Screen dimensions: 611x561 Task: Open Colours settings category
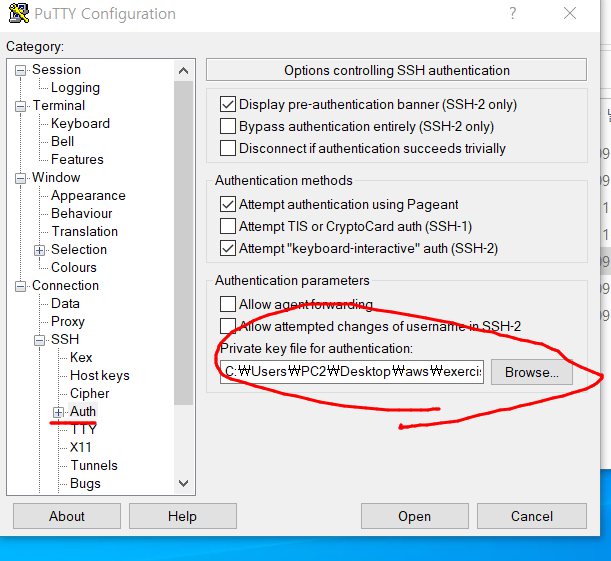[x=74, y=267]
